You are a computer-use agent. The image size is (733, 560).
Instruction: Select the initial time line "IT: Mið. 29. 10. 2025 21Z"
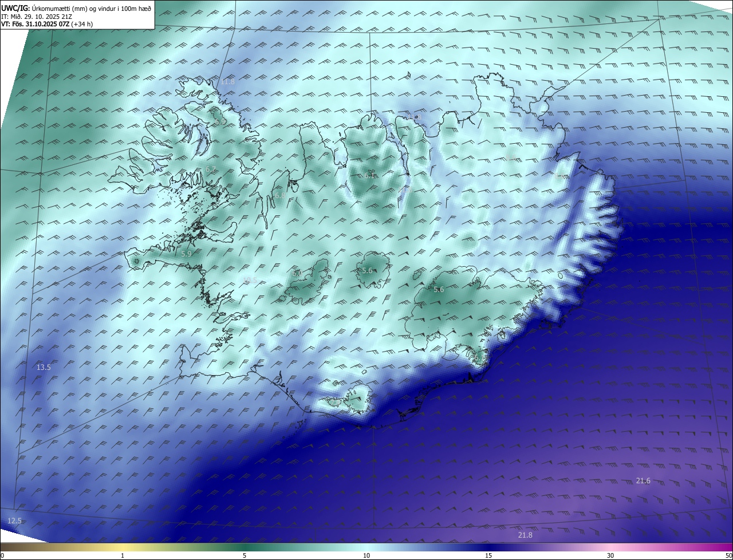37,17
